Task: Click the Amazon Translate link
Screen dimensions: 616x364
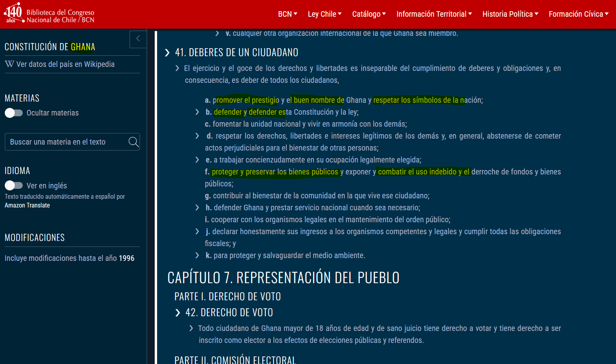Action: [27, 205]
